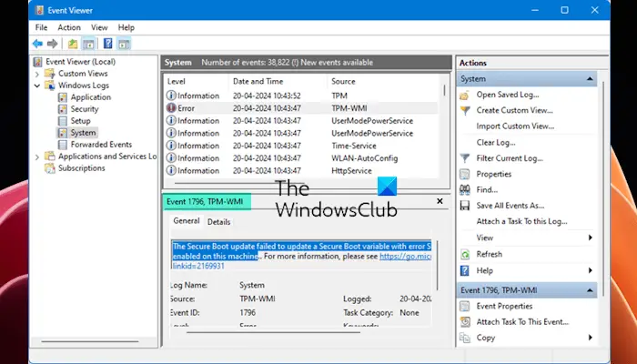Collapse the Windows Logs tree node
This screenshot has width=637, height=364.
(x=37, y=86)
